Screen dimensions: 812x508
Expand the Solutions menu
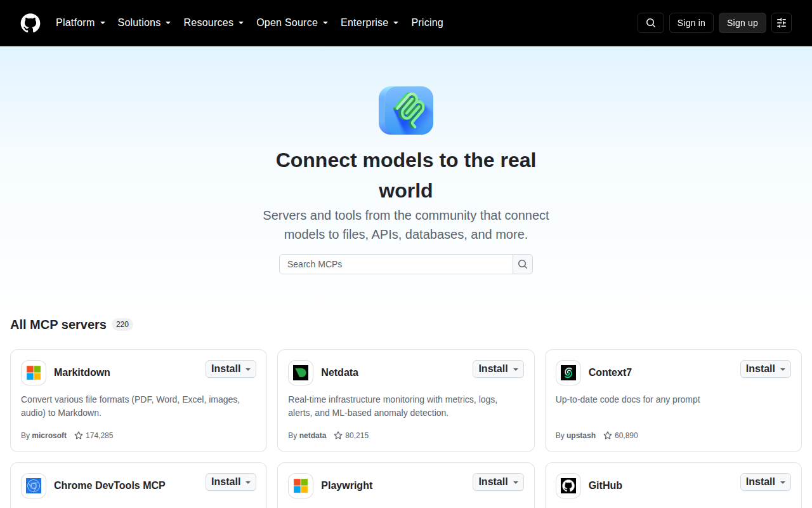pos(145,23)
